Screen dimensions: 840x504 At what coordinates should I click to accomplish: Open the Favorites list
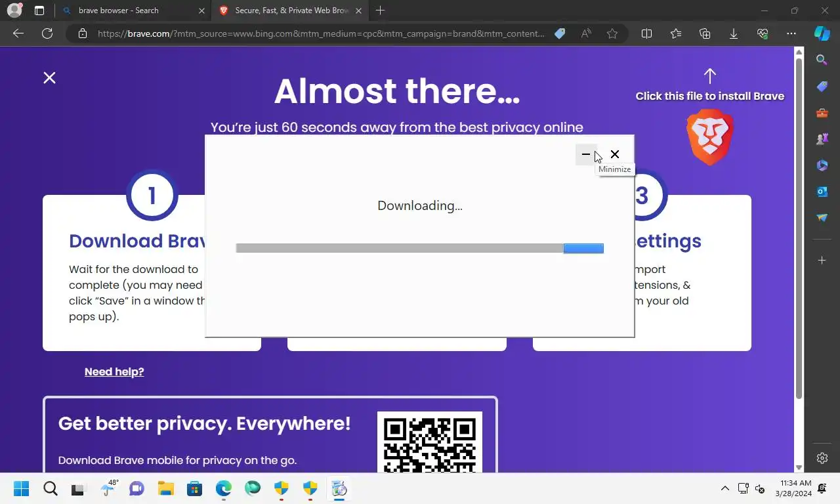pyautogui.click(x=676, y=33)
